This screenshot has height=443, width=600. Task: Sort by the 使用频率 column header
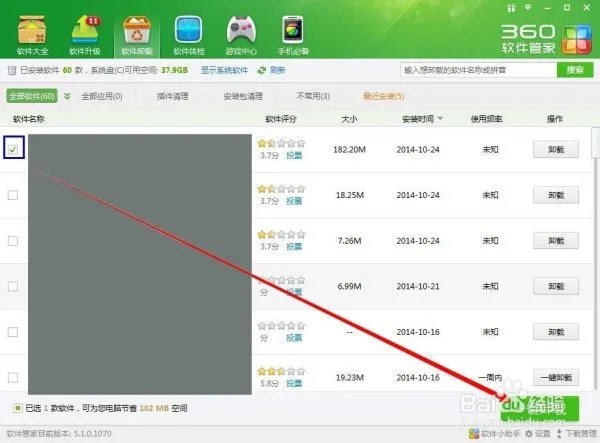click(486, 119)
